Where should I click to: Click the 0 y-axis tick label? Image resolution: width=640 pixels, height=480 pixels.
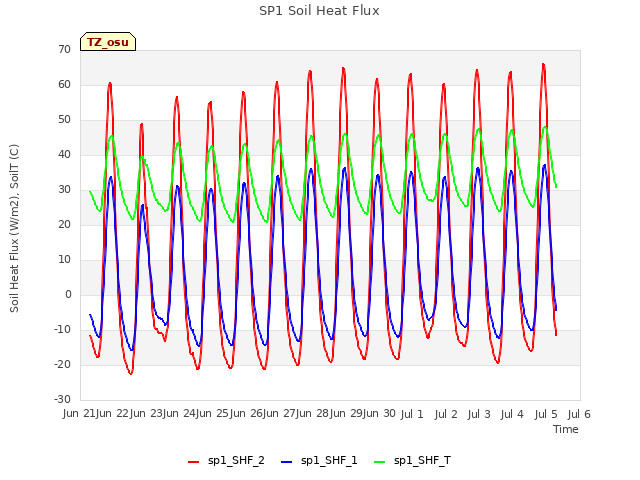68,294
